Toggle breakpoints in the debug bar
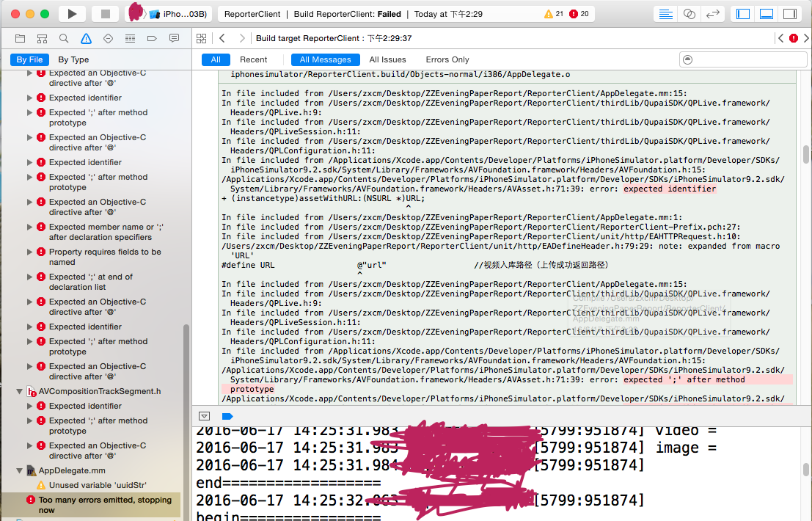The image size is (812, 521). tap(227, 416)
